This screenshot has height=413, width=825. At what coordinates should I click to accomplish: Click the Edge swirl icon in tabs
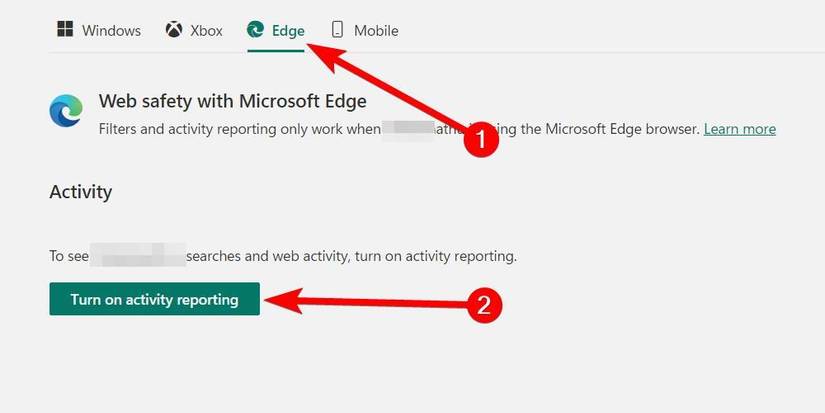pos(257,30)
